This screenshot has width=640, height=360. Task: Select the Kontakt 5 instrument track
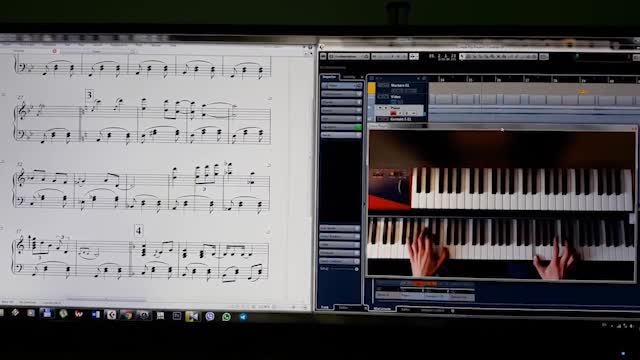pyautogui.click(x=400, y=119)
